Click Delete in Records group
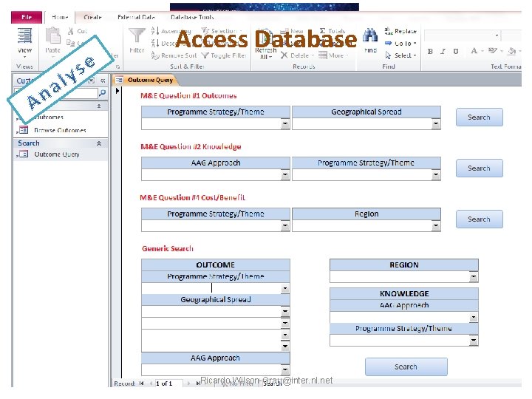This screenshot has height=399, width=532. coord(297,55)
